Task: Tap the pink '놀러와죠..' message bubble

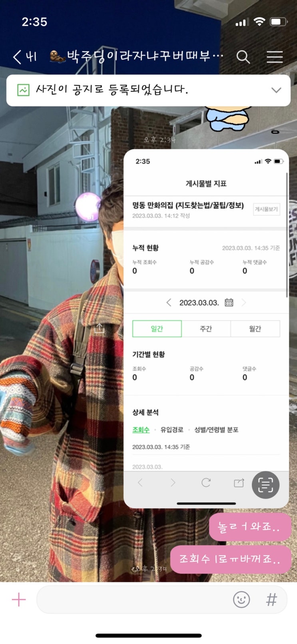Action: point(250,527)
